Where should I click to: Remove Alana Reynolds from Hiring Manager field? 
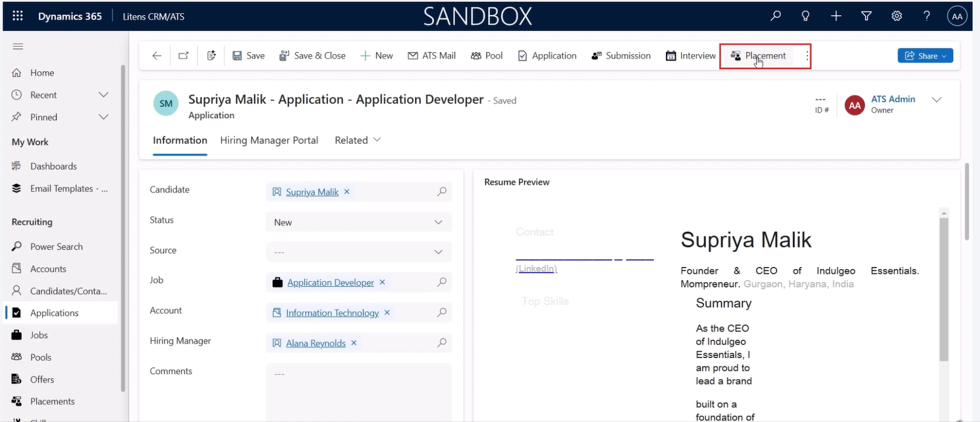click(354, 343)
